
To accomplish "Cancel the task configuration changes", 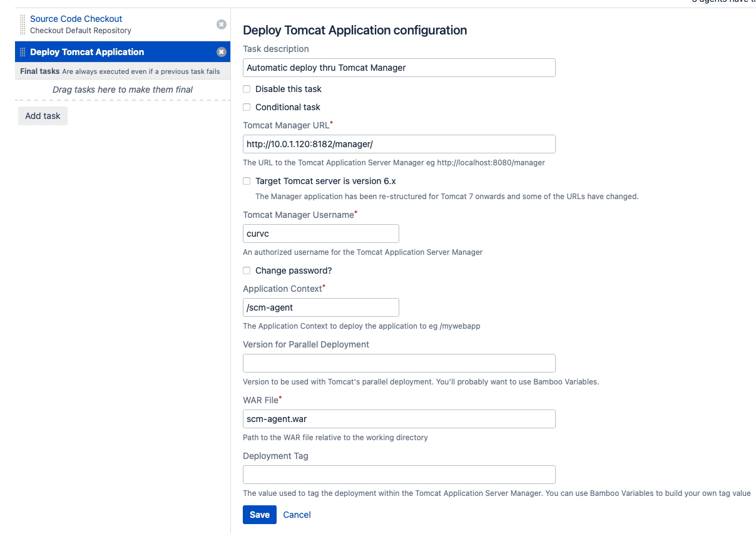I will click(297, 515).
